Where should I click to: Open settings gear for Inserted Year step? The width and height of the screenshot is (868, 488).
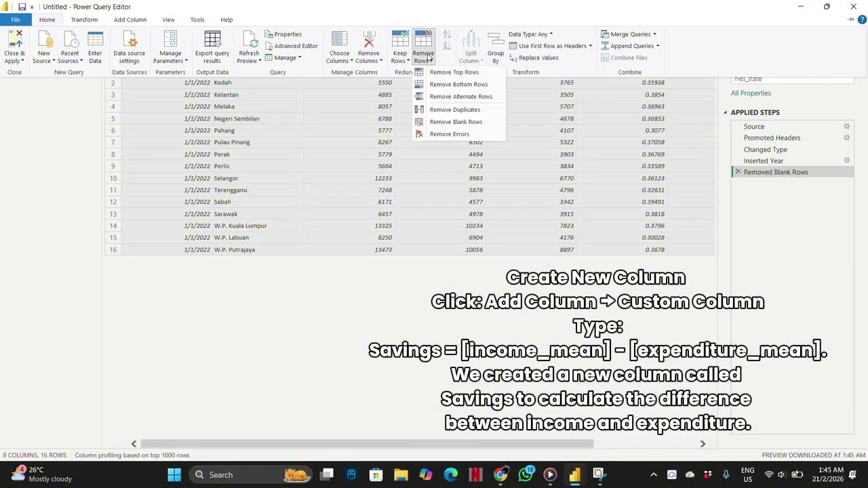coord(846,161)
